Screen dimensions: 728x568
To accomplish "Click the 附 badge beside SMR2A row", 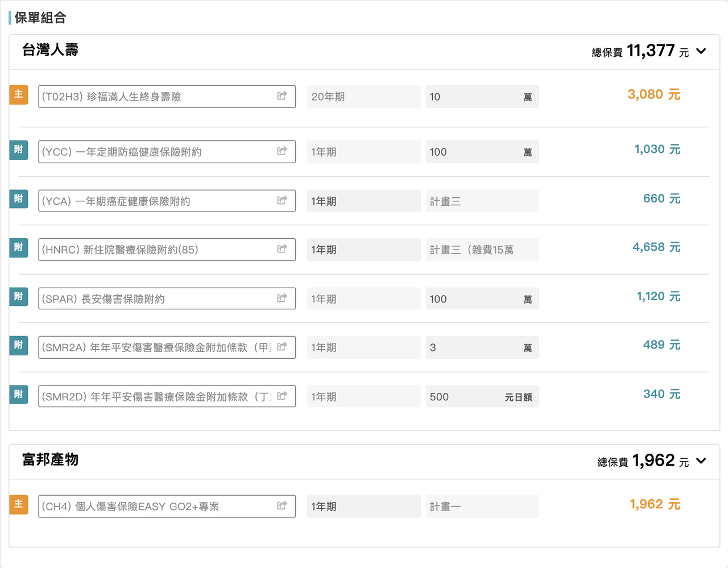I will click(19, 345).
